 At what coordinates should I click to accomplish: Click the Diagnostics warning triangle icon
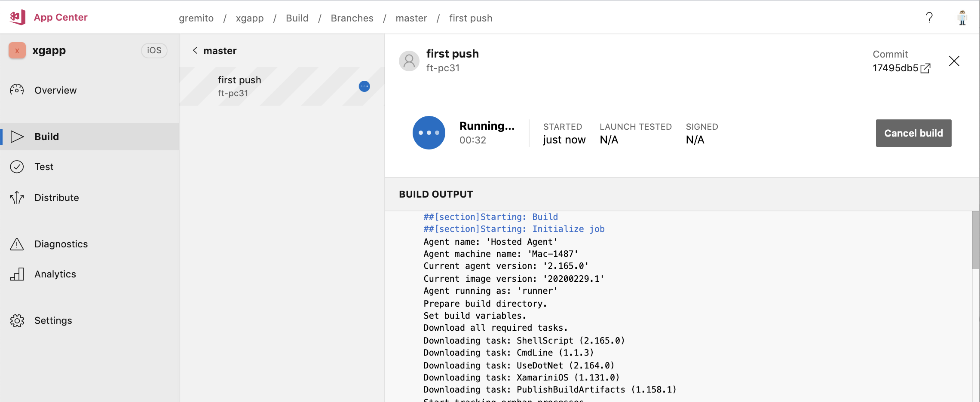pyautogui.click(x=17, y=244)
